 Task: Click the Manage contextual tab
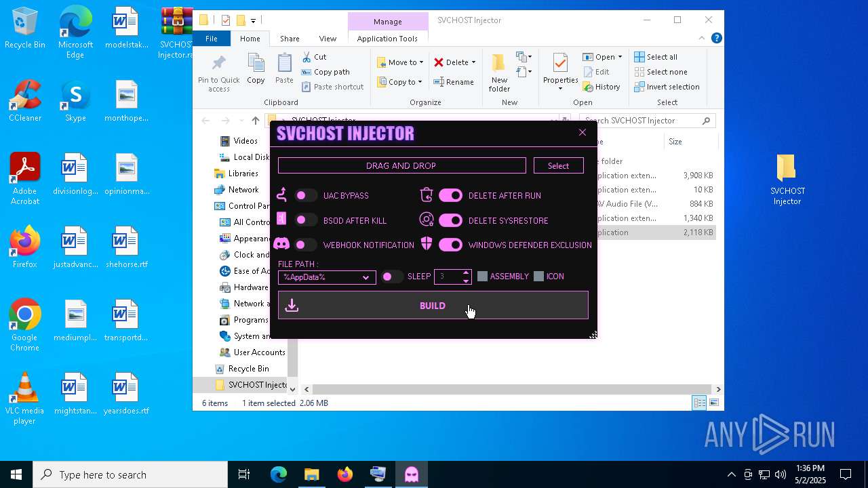click(x=388, y=21)
